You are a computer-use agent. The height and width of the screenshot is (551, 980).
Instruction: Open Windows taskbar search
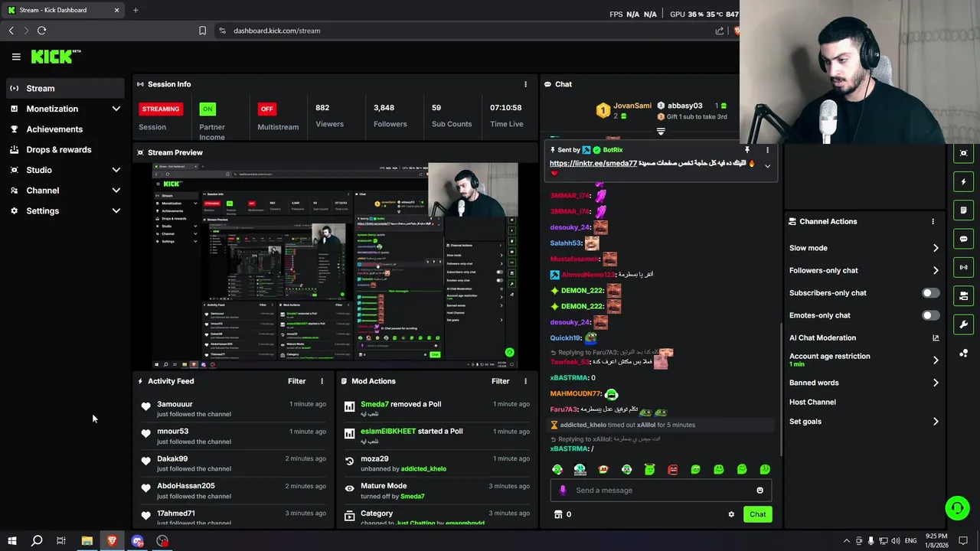coord(36,541)
